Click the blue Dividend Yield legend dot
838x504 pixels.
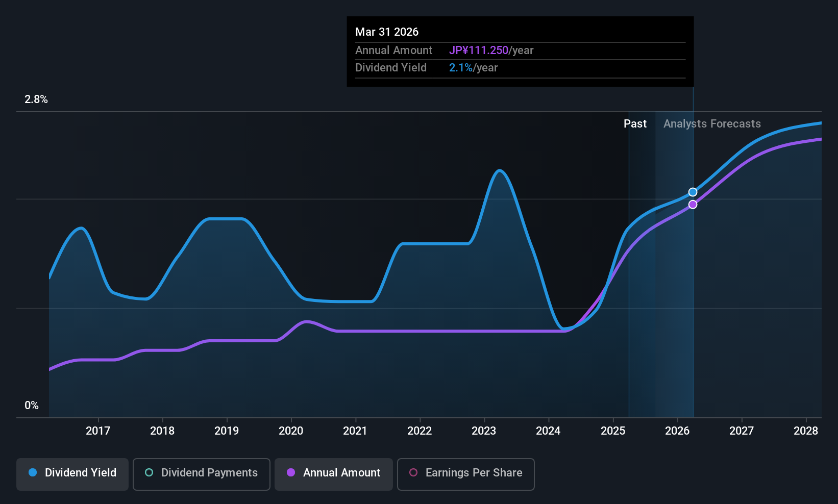(x=33, y=472)
